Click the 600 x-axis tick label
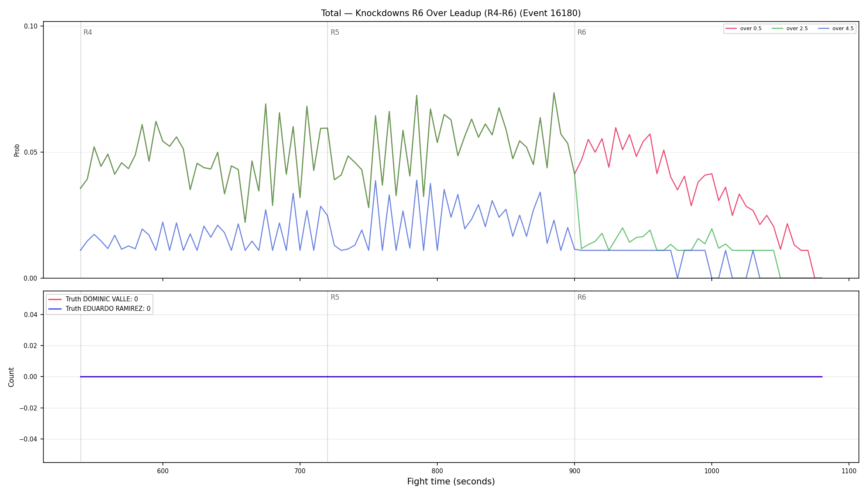The width and height of the screenshot is (868, 496). coord(163,471)
